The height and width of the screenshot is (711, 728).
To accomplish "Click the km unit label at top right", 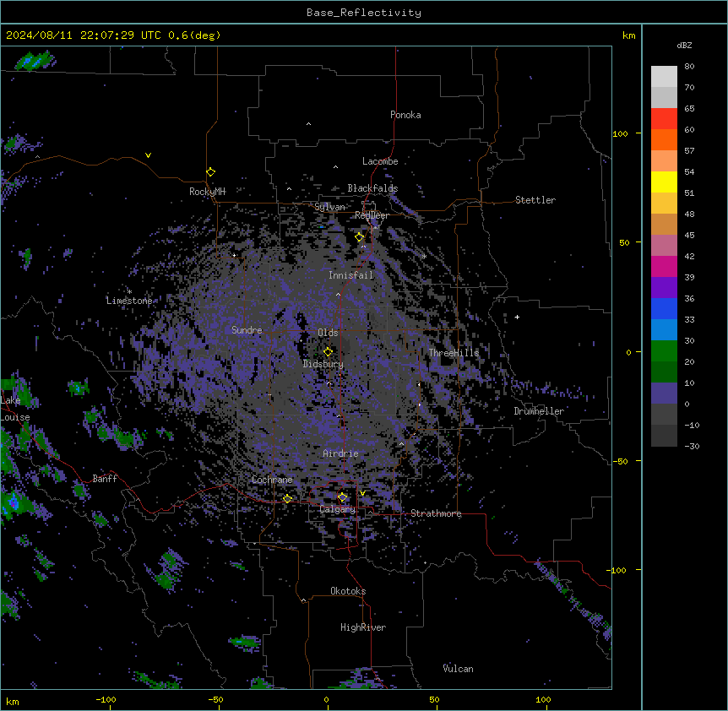I will (x=629, y=35).
